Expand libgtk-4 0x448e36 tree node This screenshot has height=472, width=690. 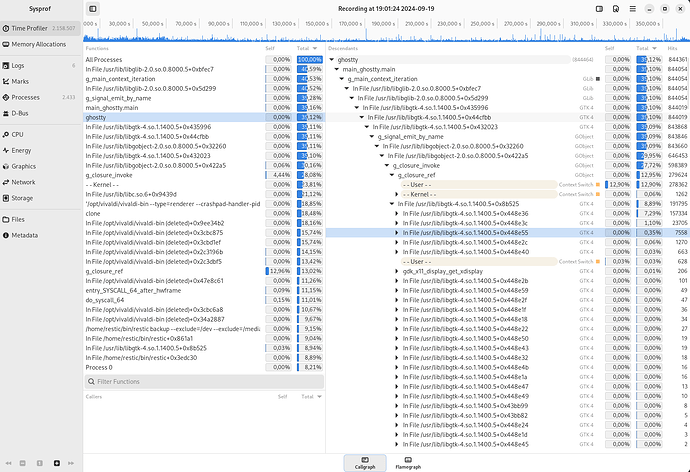[x=397, y=213]
